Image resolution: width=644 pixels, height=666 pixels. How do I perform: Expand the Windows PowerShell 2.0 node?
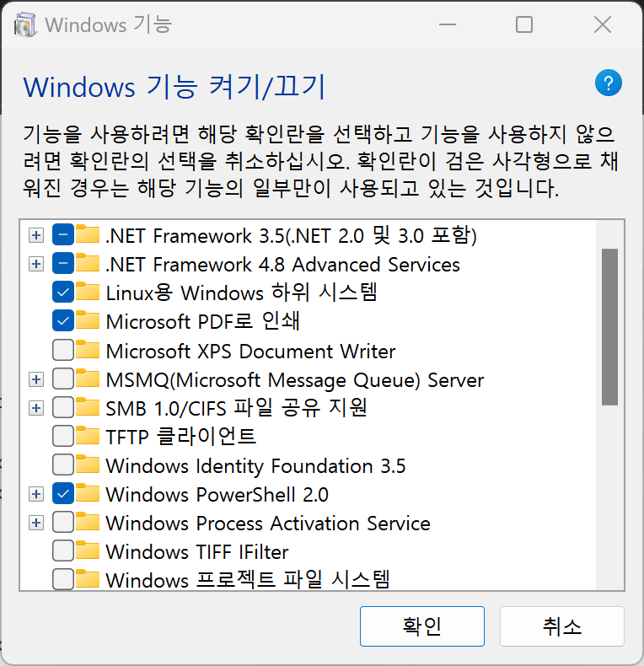coord(36,494)
